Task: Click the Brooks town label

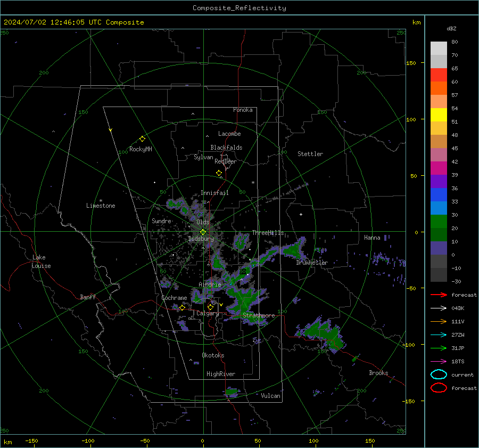Action: pyautogui.click(x=378, y=373)
